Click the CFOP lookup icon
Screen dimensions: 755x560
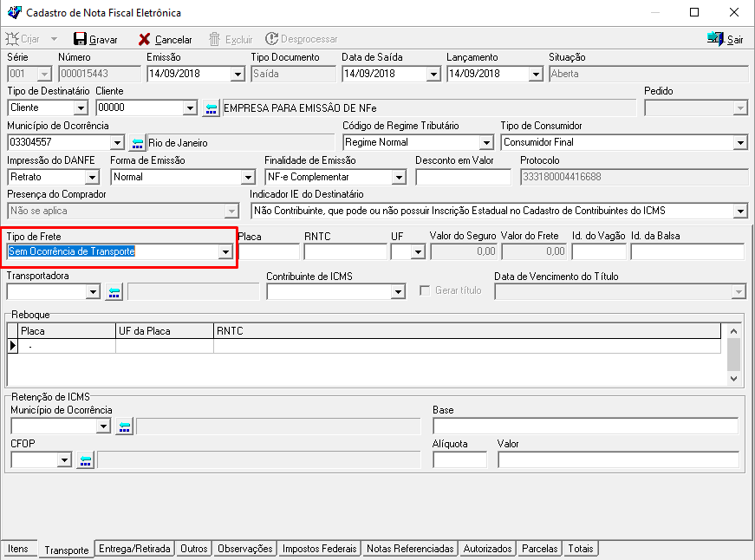(85, 460)
